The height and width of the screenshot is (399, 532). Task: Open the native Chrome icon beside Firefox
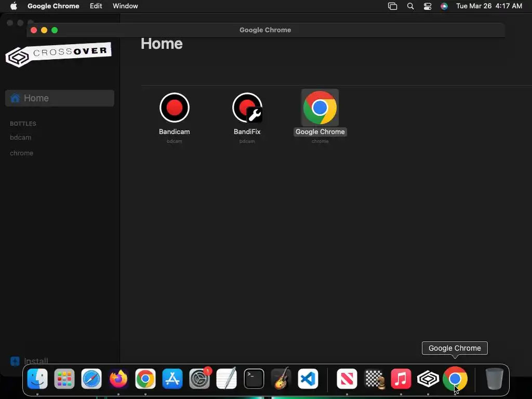click(x=145, y=378)
